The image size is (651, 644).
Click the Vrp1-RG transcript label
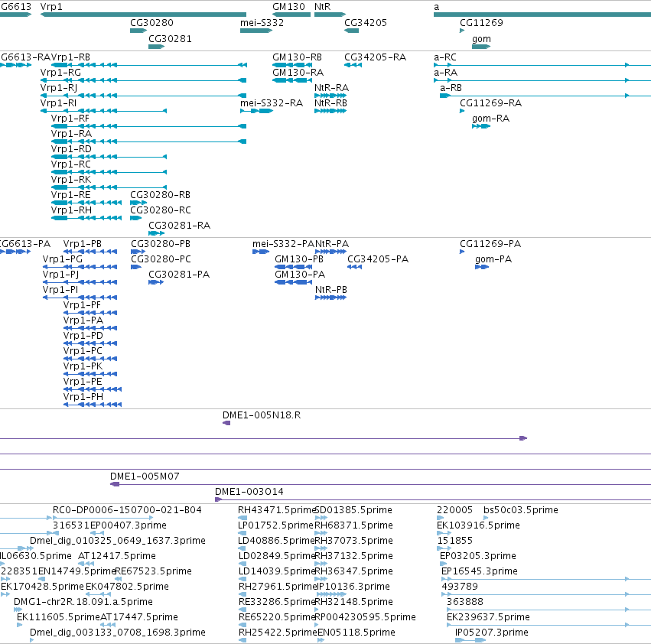point(60,73)
